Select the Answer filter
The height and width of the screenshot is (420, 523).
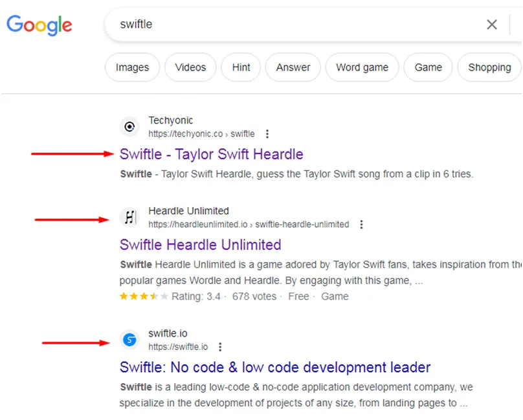tap(293, 67)
